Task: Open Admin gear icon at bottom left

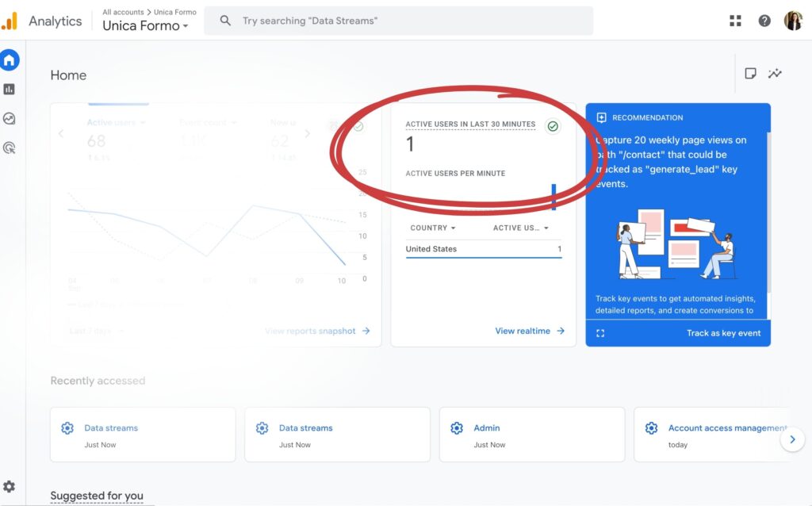Action: click(x=10, y=486)
